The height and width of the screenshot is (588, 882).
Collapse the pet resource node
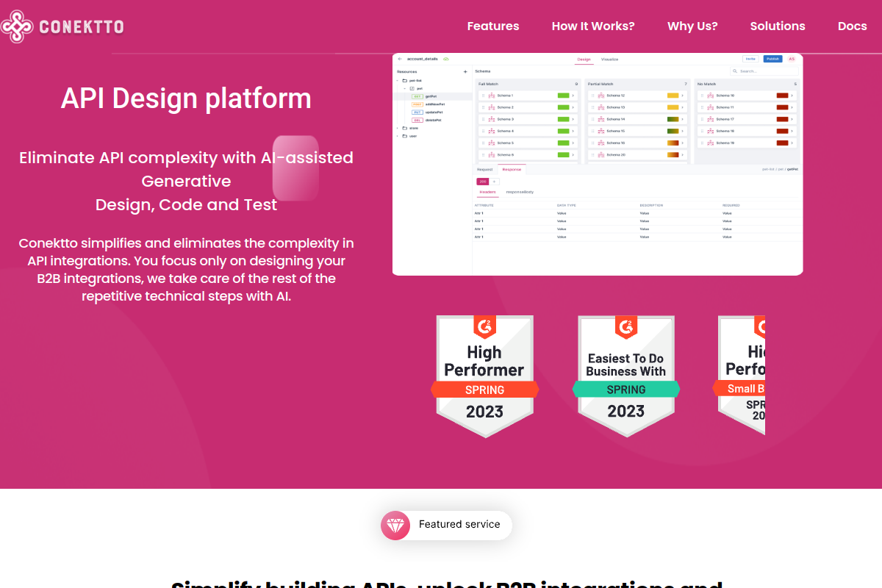click(x=404, y=88)
